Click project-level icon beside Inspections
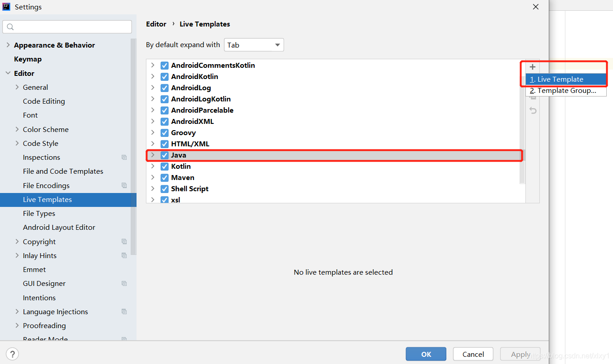Screen dimensions: 613x364 click(x=124, y=158)
